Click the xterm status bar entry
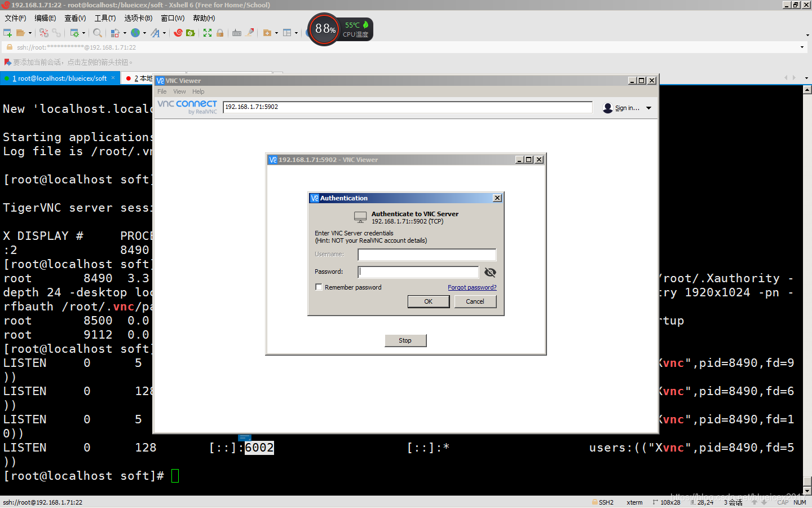812x508 pixels. (x=634, y=502)
